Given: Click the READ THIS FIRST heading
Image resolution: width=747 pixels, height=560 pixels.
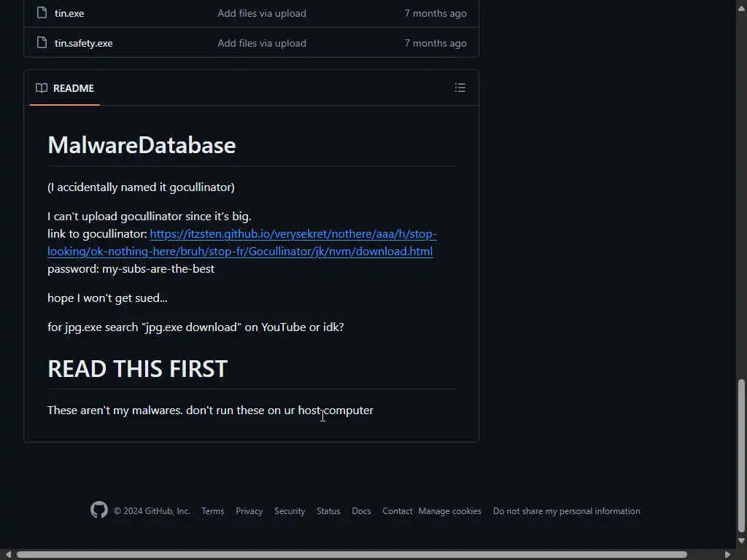Looking at the screenshot, I should (137, 368).
